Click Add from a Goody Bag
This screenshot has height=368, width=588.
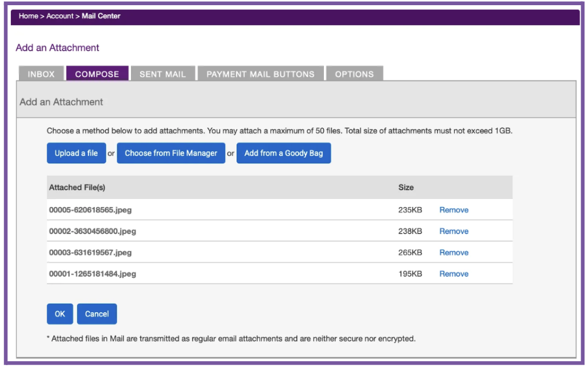[x=284, y=153]
